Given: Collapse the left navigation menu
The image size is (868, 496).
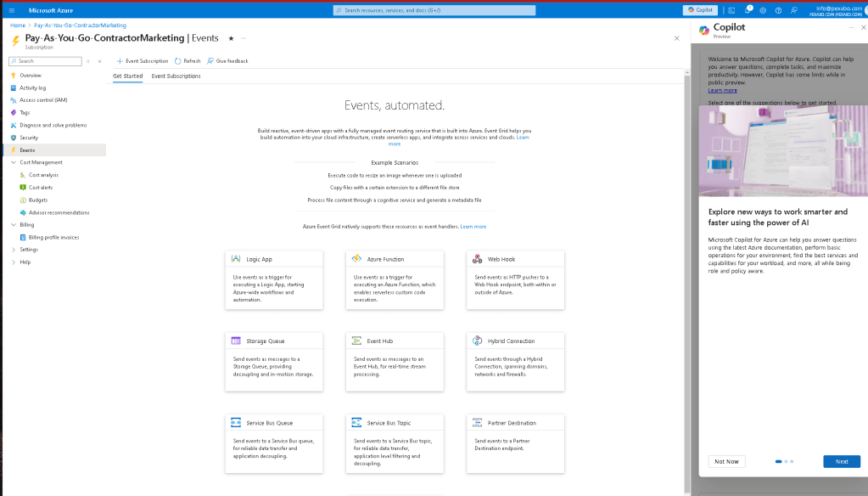Looking at the screenshot, I should [99, 61].
